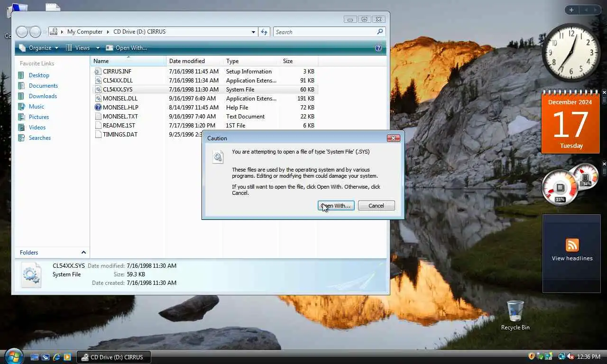Click the Views button
607x364 pixels.
(78, 48)
